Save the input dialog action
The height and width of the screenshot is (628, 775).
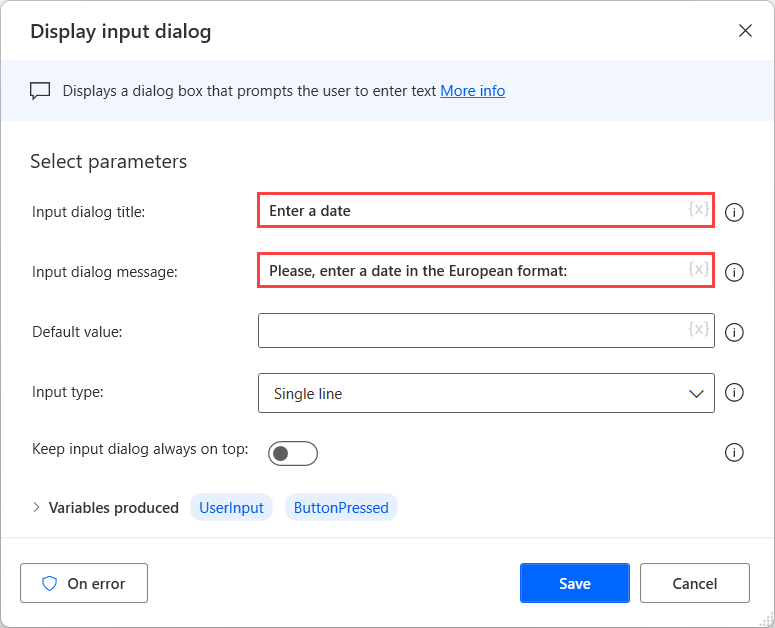coord(574,583)
